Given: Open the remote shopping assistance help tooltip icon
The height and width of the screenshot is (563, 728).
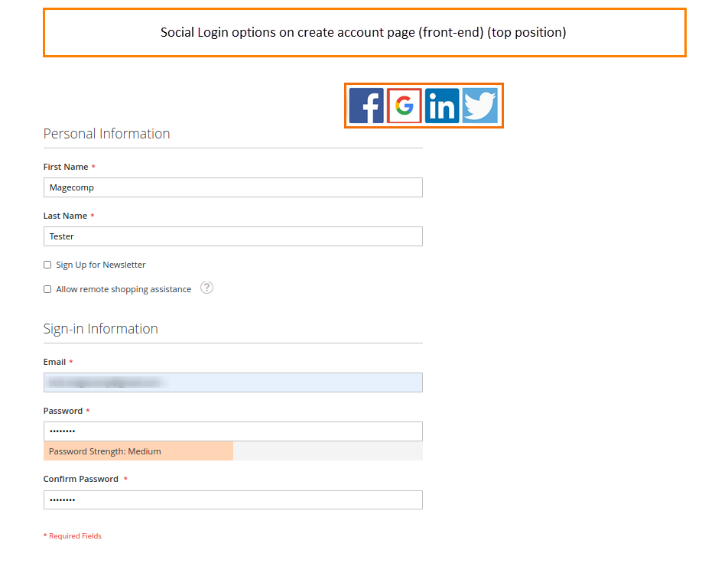Looking at the screenshot, I should pos(206,288).
